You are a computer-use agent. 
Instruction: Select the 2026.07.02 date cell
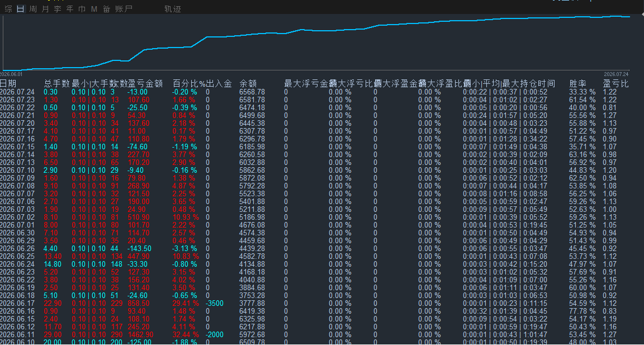click(17, 218)
